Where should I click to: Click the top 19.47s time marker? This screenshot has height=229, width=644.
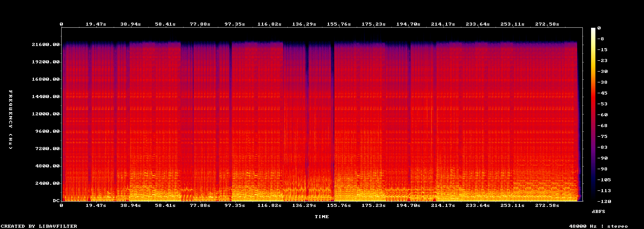tap(96, 24)
